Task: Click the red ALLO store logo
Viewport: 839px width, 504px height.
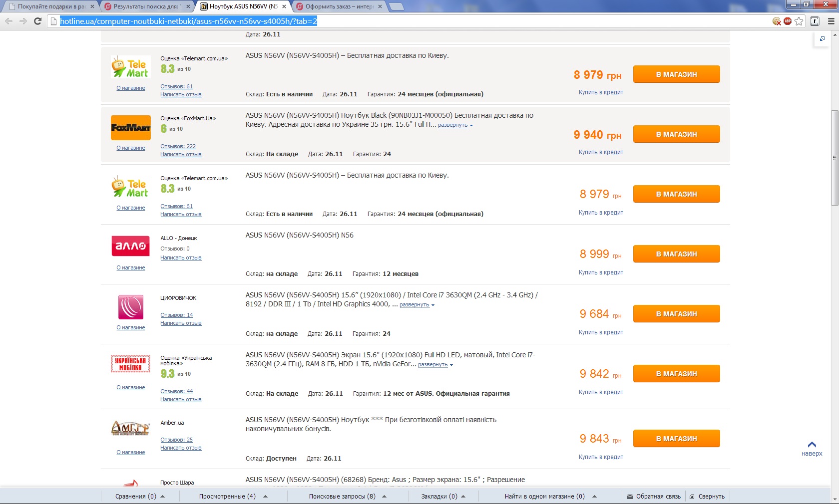Action: tap(131, 246)
